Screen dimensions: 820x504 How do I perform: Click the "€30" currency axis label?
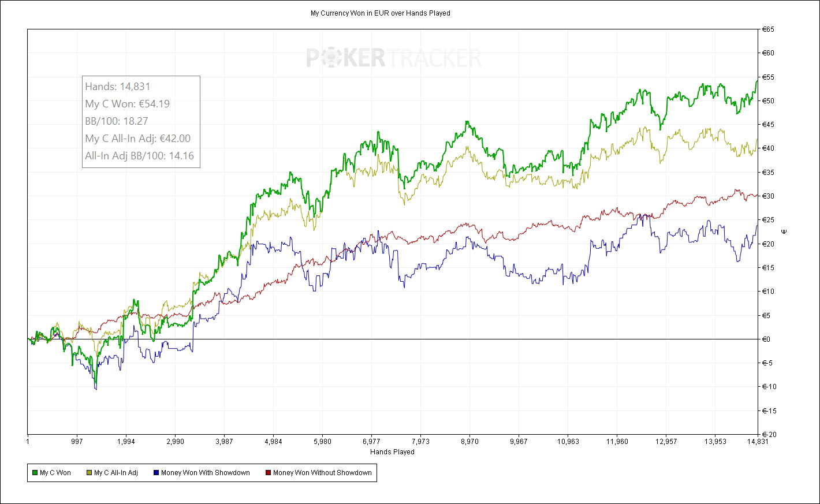tap(769, 196)
